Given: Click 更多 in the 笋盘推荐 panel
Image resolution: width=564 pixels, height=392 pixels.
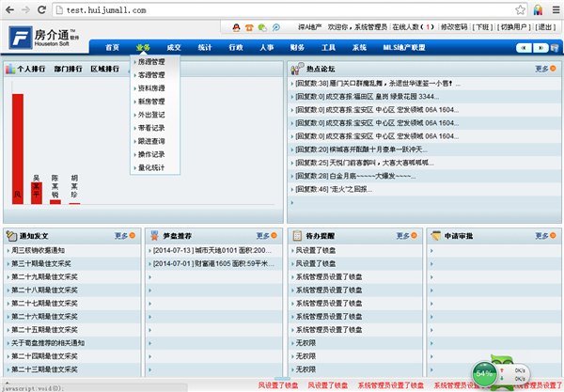Looking at the screenshot, I should coord(267,236).
